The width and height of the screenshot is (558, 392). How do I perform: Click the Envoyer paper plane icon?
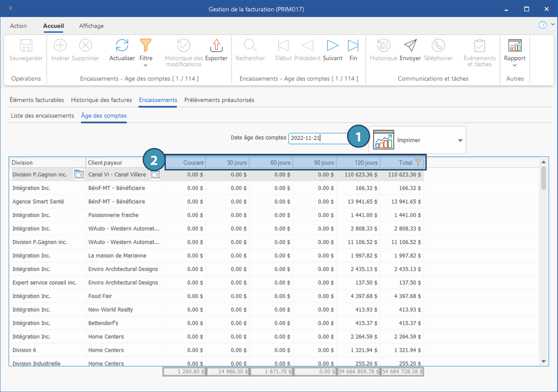pos(410,46)
